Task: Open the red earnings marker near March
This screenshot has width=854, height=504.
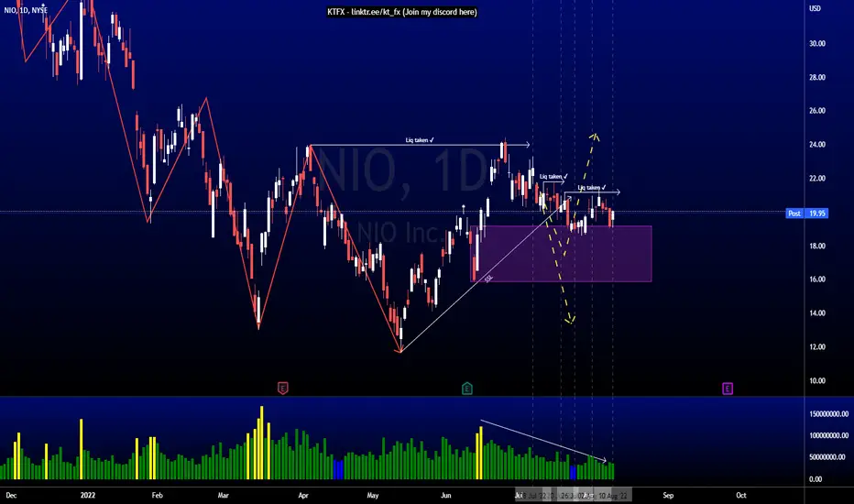Action: coord(282,389)
